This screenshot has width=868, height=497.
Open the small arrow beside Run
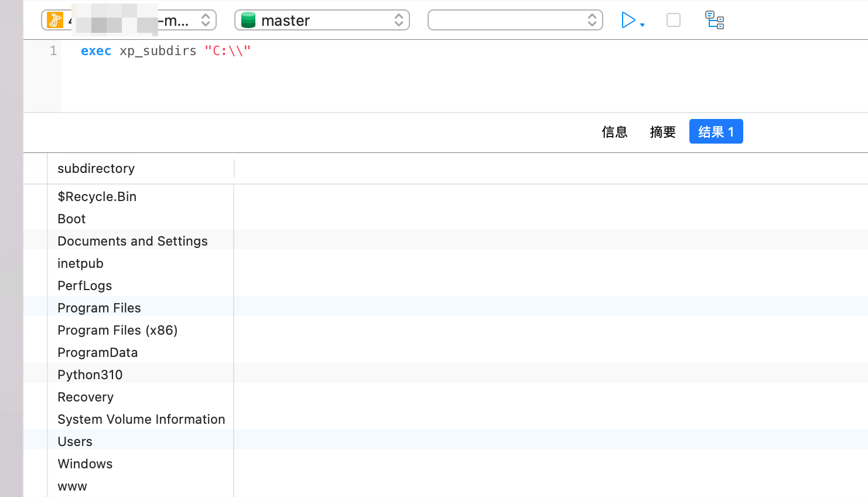point(643,25)
